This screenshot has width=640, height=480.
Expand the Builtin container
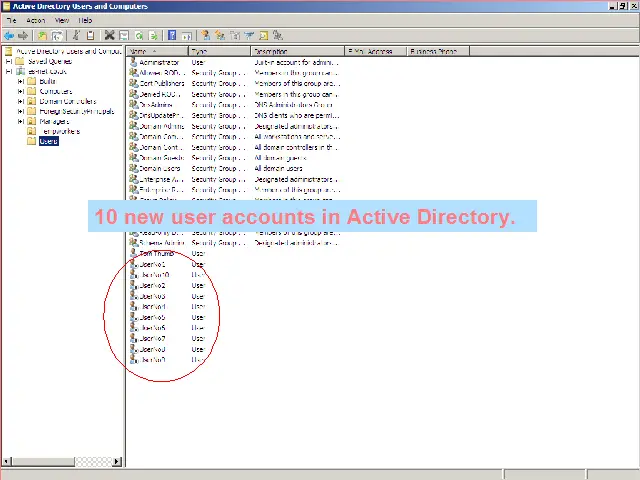[20, 81]
